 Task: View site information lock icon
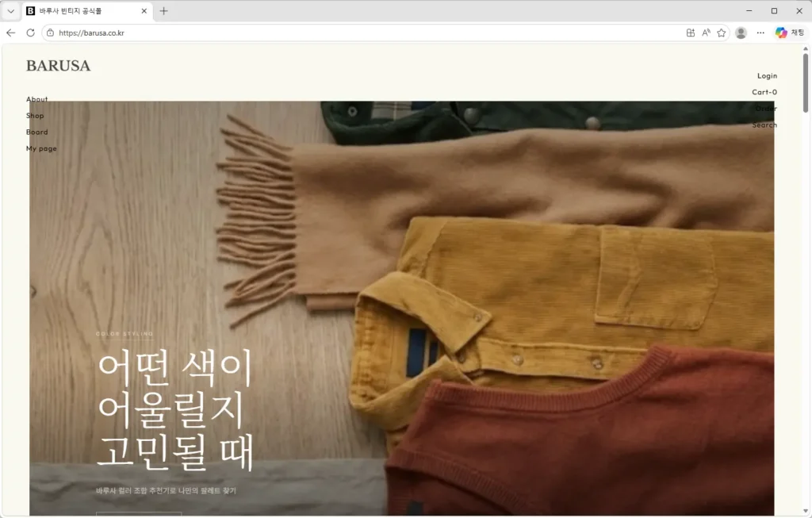pos(50,33)
